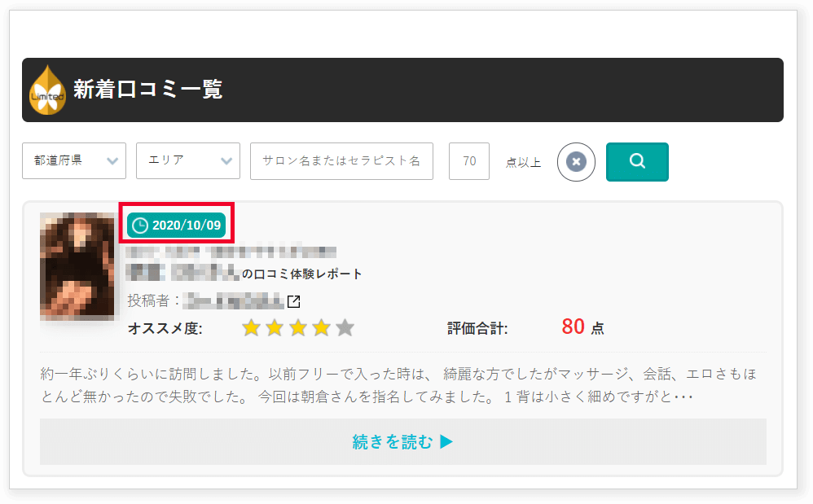Open the 都道府県 prefecture dropdown
The height and width of the screenshot is (504, 813).
pos(74,161)
